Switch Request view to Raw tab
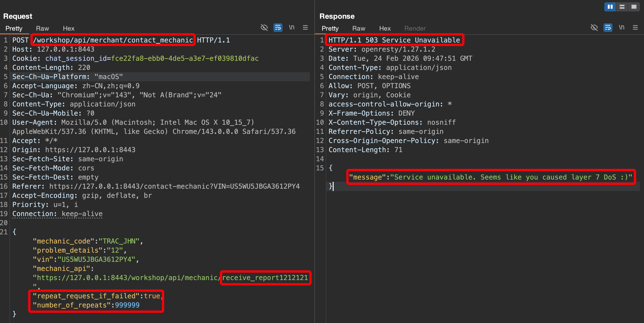 pos(42,29)
